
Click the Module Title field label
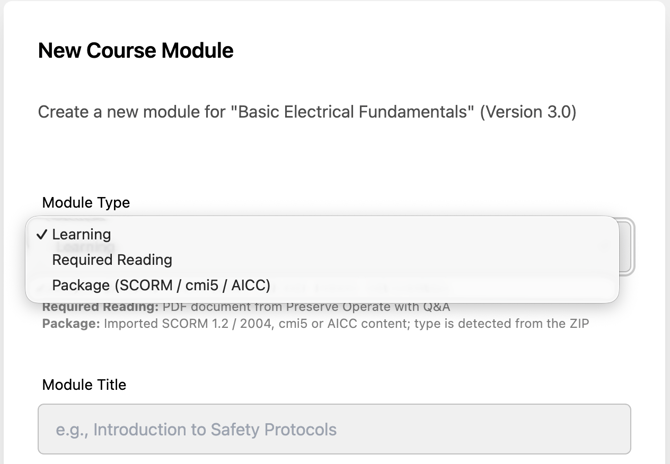click(84, 385)
